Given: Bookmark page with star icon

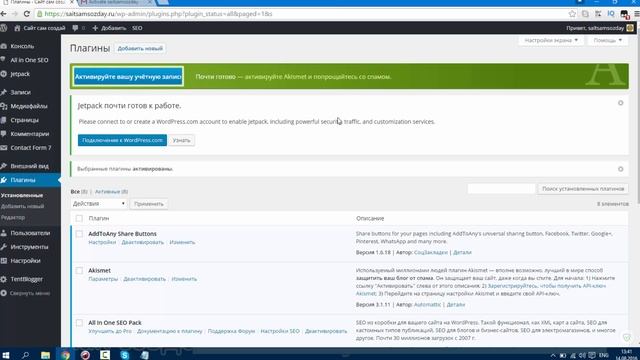Looking at the screenshot, I should [572, 14].
